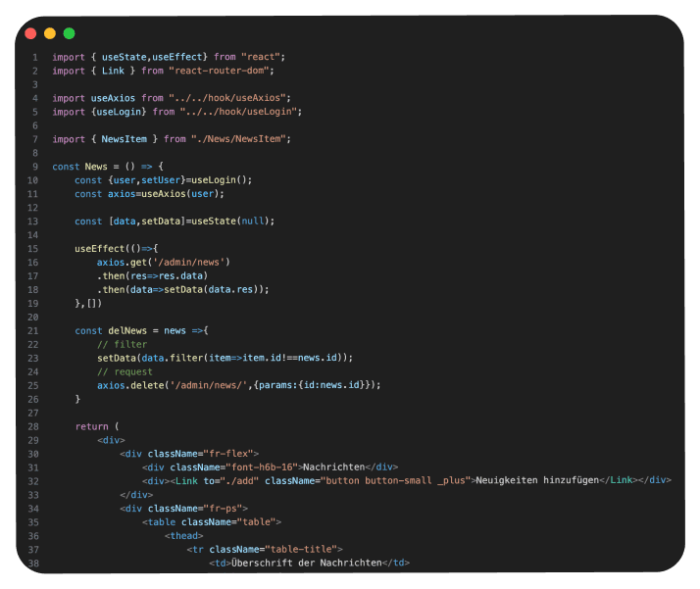
Task: Place cursor on "react-router-dom" import string
Action: pos(221,71)
